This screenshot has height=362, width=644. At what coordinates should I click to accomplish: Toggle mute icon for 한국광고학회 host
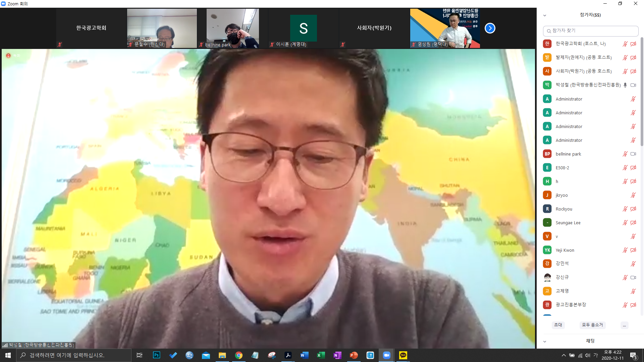pos(625,44)
